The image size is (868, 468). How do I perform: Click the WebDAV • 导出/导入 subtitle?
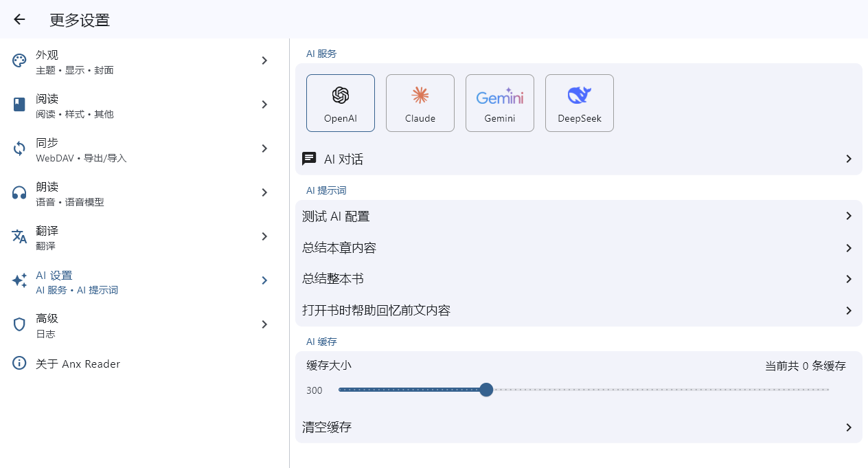point(81,158)
